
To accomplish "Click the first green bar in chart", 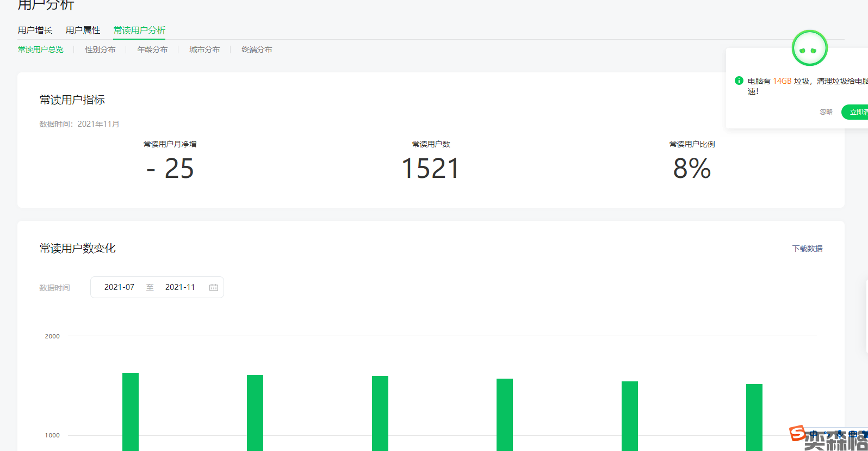I will pyautogui.click(x=131, y=411).
